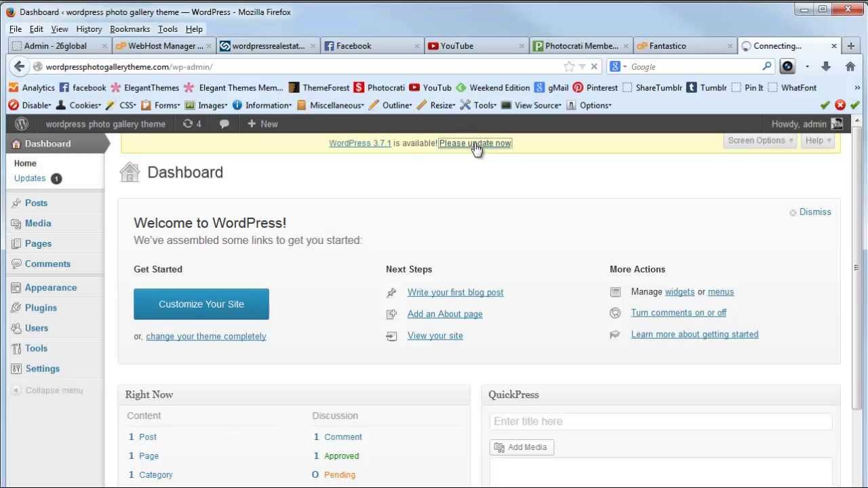Open the Cookies dropdown in developer toolbar
The height and width of the screenshot is (488, 868).
click(78, 105)
